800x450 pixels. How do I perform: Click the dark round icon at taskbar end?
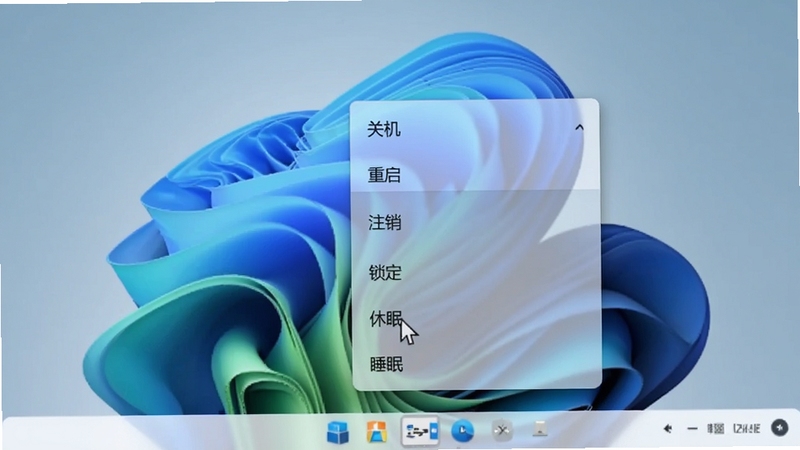(x=780, y=428)
